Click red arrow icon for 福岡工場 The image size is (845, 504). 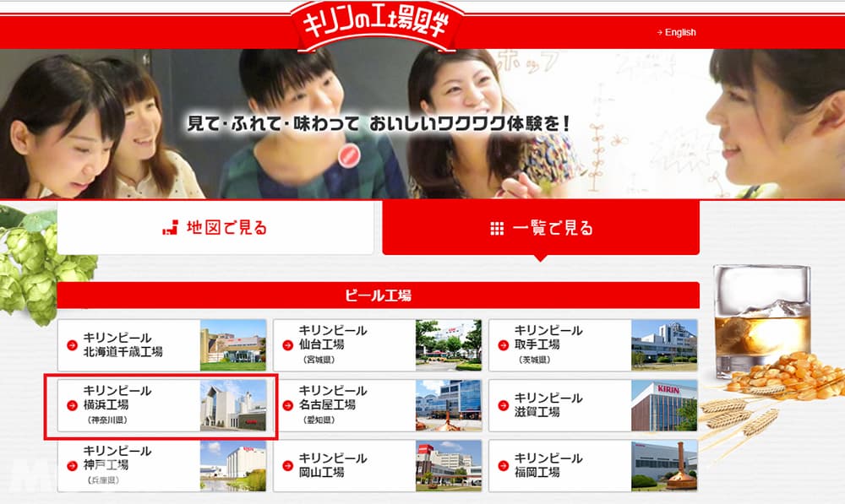click(504, 466)
